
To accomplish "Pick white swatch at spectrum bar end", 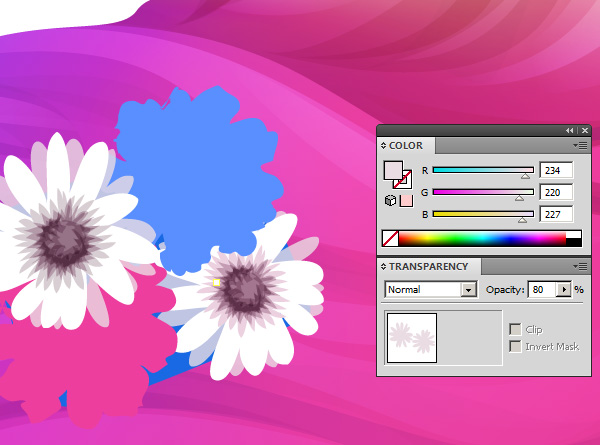I will pos(573,235).
